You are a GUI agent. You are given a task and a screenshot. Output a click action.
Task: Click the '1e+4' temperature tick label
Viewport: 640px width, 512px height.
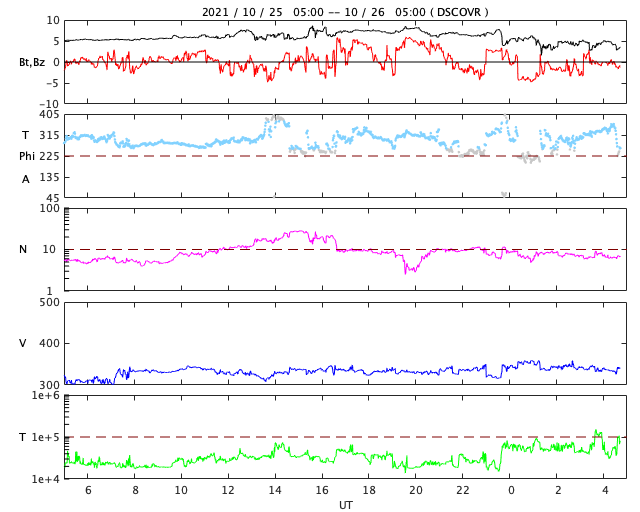(x=45, y=479)
